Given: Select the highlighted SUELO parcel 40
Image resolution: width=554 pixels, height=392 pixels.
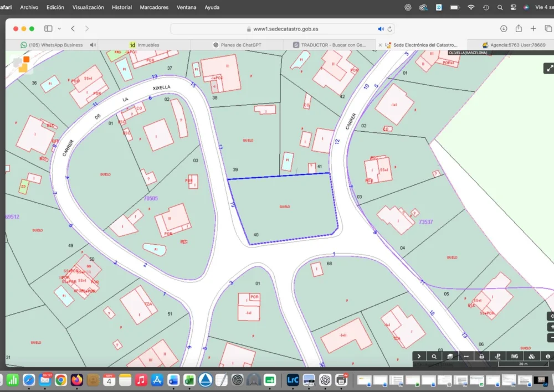Looking at the screenshot, I should click(284, 207).
